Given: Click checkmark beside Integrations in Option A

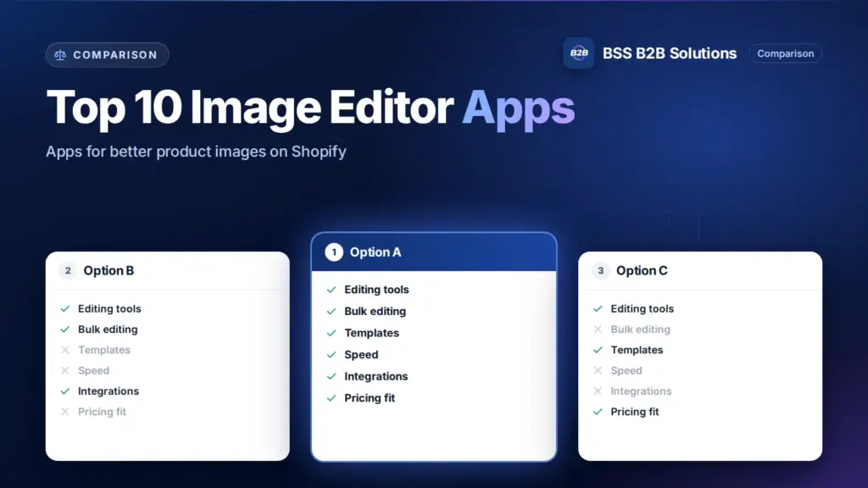Looking at the screenshot, I should (331, 376).
